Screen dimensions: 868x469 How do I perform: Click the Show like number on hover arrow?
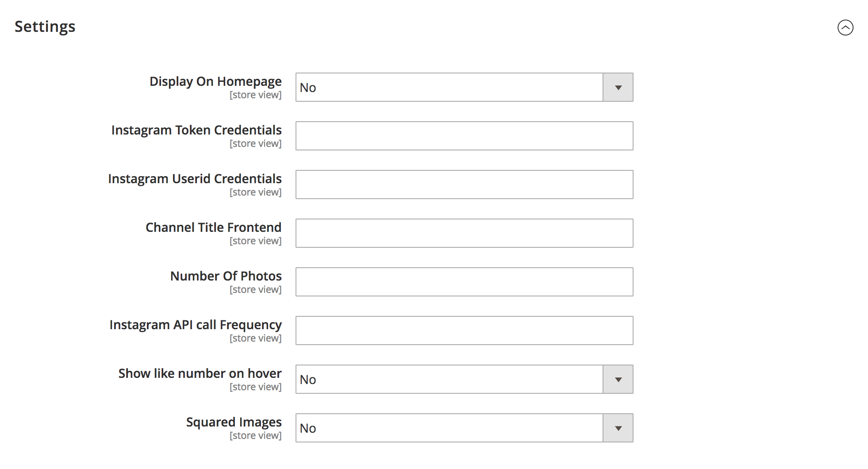pyautogui.click(x=618, y=380)
